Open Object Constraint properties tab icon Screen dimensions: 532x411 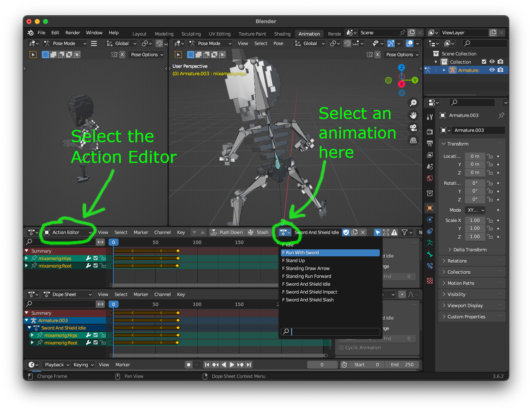coord(430,231)
